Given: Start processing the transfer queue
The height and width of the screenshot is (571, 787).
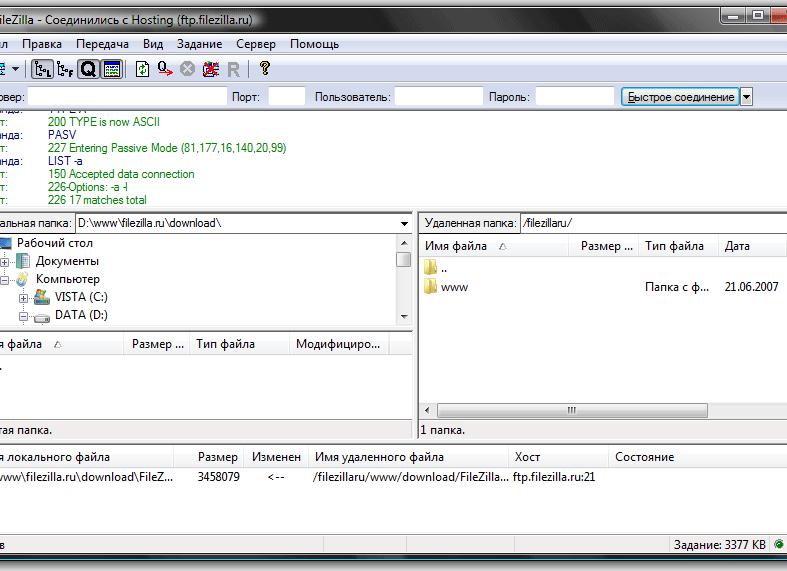Looking at the screenshot, I should [165, 69].
